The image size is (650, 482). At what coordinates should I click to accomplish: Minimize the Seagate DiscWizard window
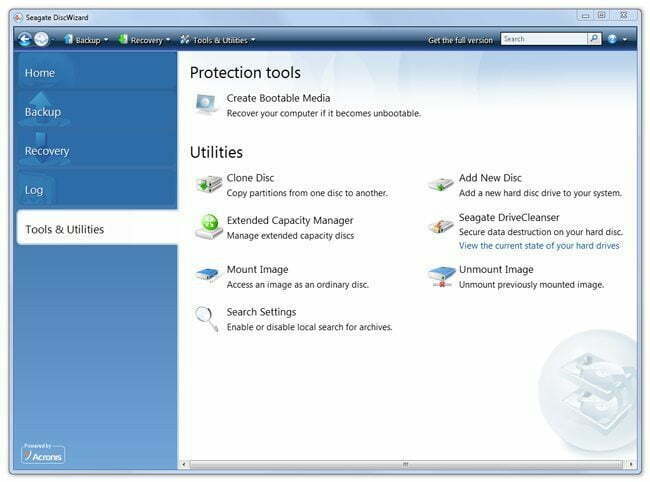(585, 16)
